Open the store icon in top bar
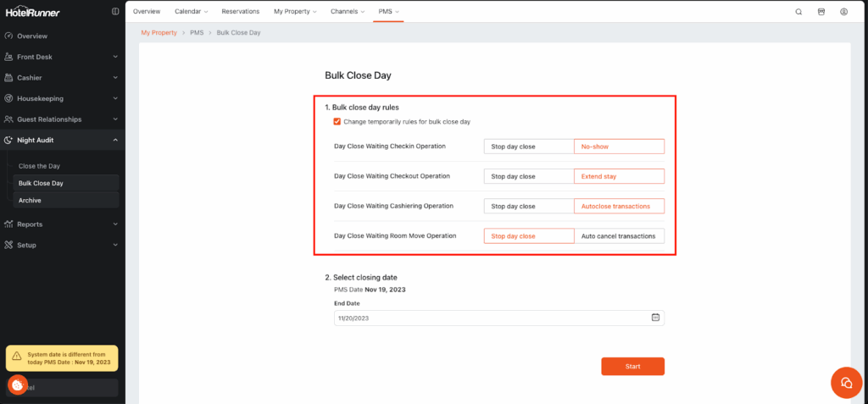868x404 pixels. (x=821, y=12)
